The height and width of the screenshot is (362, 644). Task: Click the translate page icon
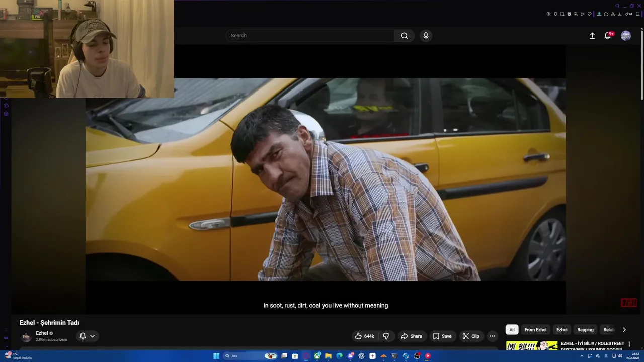click(576, 14)
